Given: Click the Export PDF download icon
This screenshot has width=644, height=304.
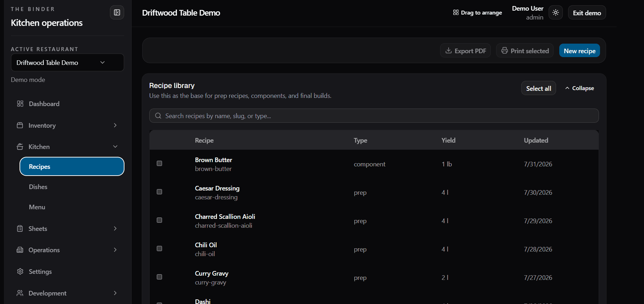Looking at the screenshot, I should click(x=449, y=51).
